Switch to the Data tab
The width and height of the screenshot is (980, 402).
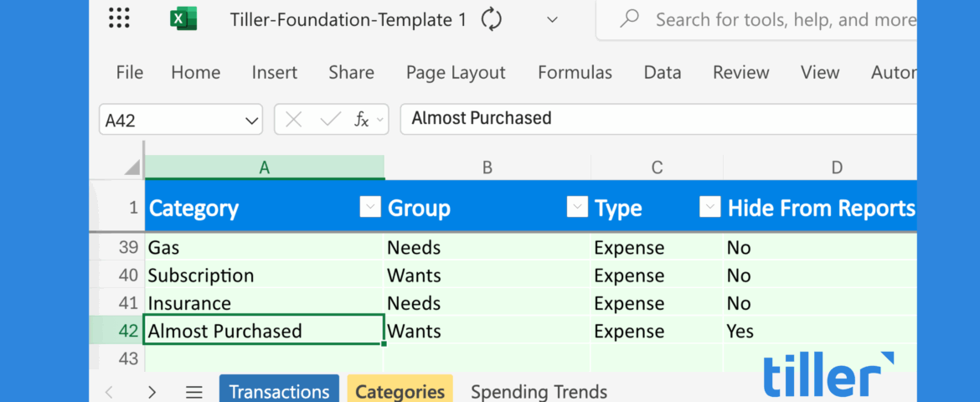tap(663, 73)
